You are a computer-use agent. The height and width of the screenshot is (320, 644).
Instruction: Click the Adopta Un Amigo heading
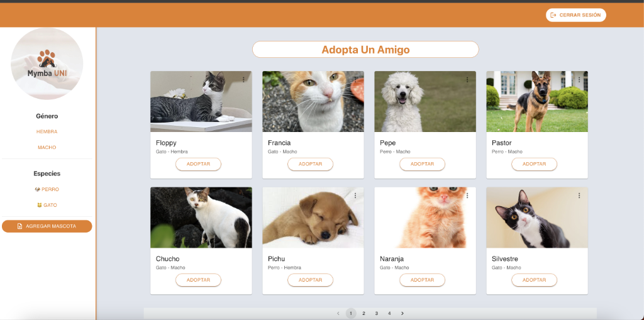tap(365, 50)
